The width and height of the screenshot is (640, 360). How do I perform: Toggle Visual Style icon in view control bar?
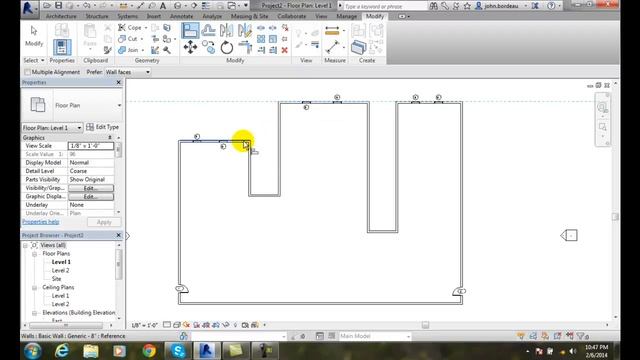(x=177, y=325)
